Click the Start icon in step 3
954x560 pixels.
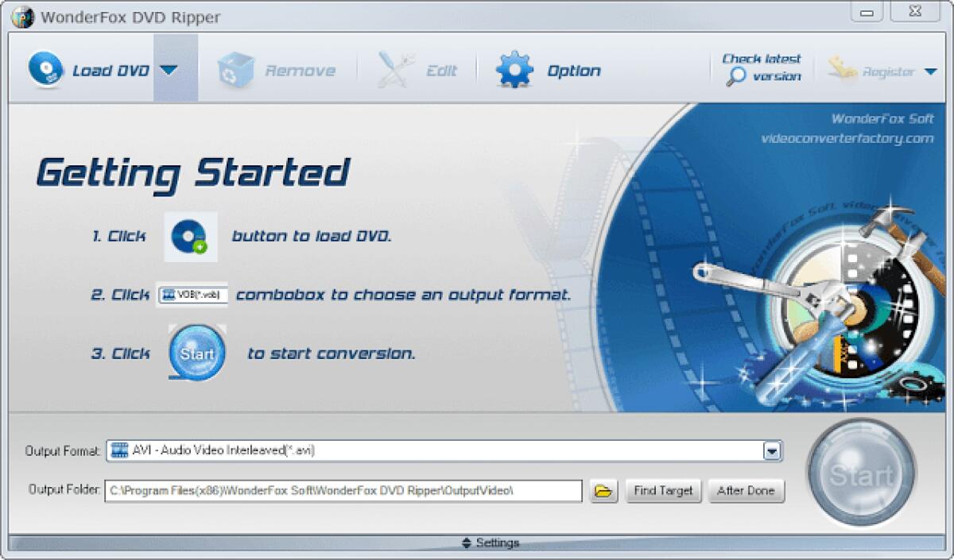196,352
